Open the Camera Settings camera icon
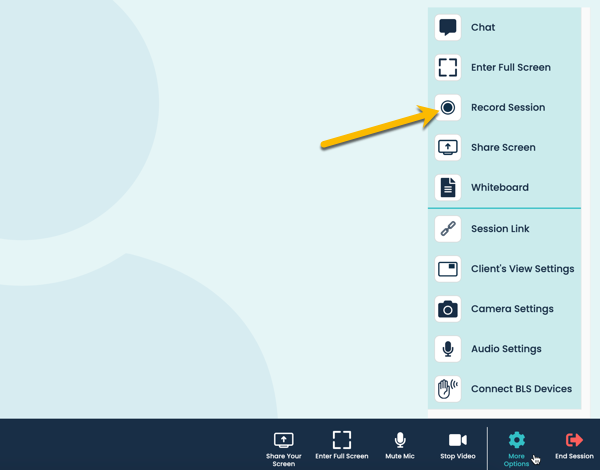This screenshot has width=600, height=470. point(448,309)
